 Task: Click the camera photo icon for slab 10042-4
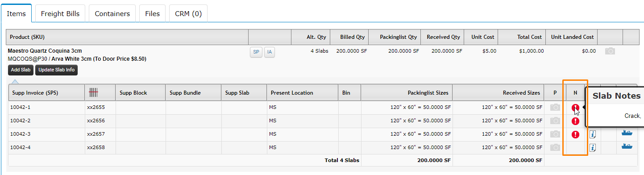(555, 148)
